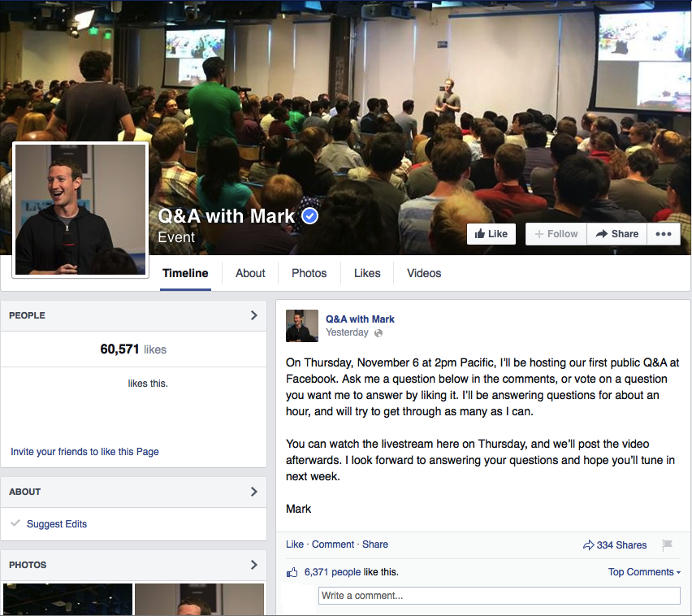The height and width of the screenshot is (616, 692).
Task: Click the 334 Shares arrow icon
Action: click(588, 545)
